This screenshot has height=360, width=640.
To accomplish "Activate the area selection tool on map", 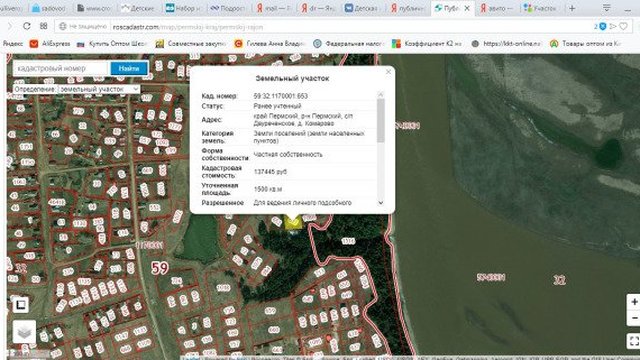I will pos(21,304).
